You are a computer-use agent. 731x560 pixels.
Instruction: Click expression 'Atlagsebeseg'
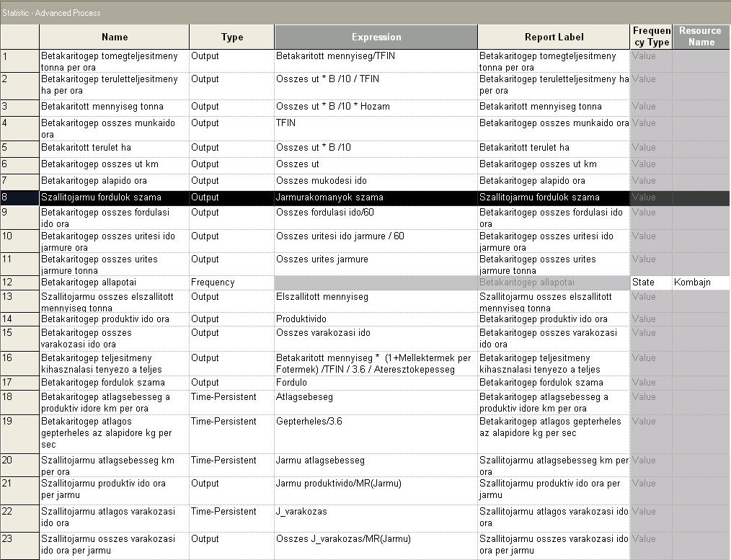[x=376, y=403]
